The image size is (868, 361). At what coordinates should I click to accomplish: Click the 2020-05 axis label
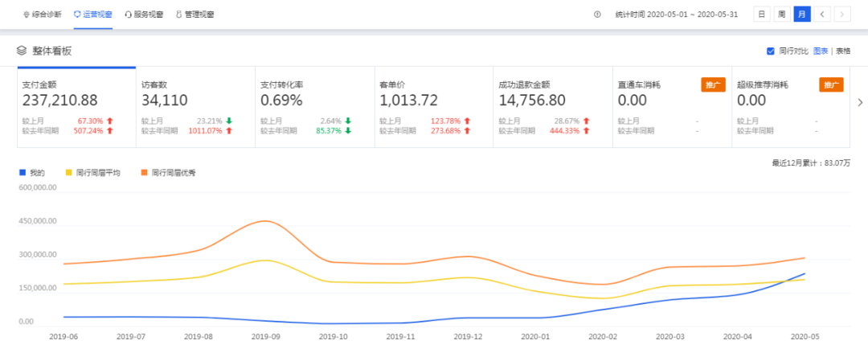click(x=805, y=336)
